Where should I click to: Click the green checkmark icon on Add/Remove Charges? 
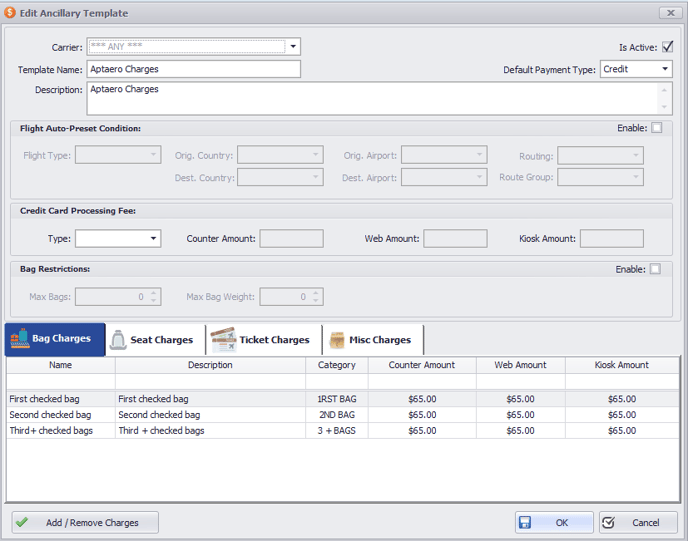[x=22, y=522]
